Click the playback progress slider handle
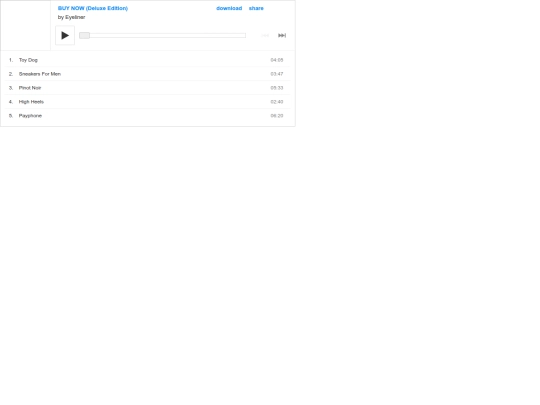 pos(84,35)
